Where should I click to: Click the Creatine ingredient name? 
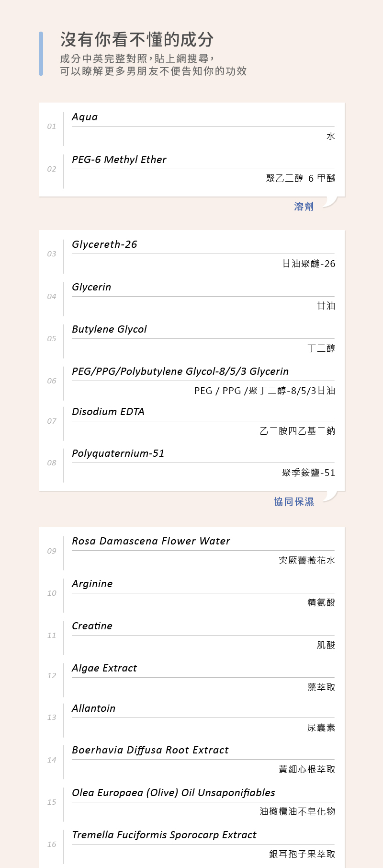coord(92,626)
